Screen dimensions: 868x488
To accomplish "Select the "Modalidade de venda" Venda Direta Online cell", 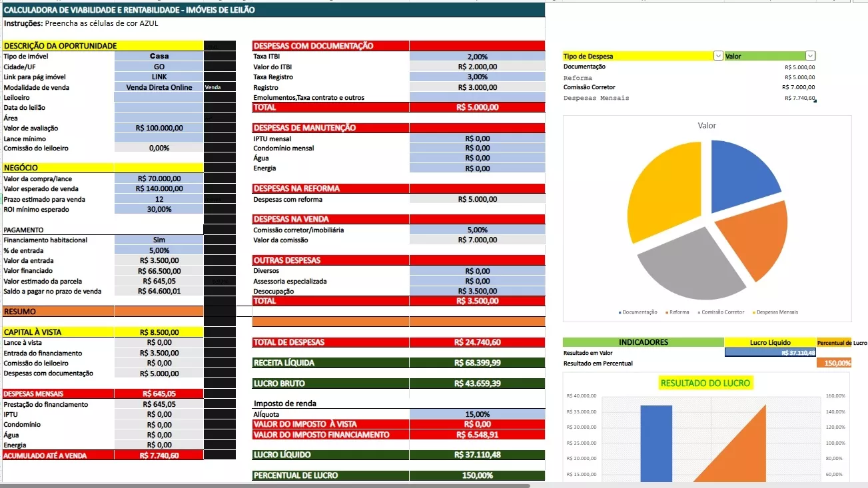I will click(x=159, y=87).
